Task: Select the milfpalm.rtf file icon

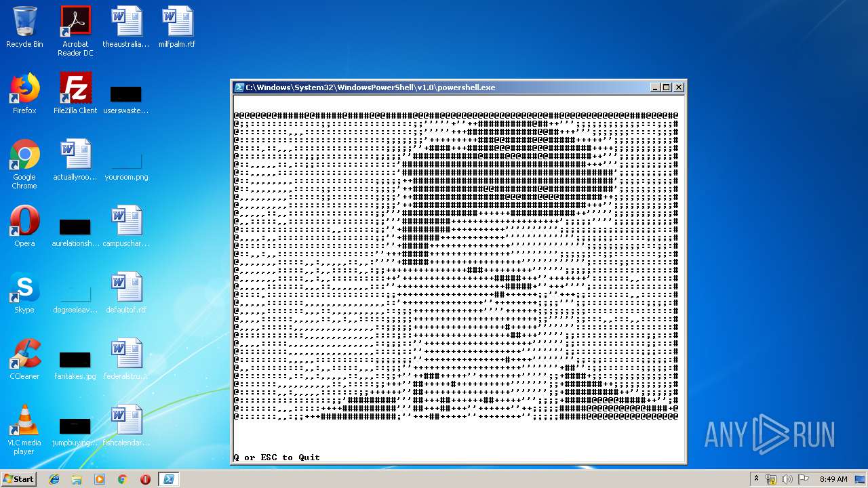Action: (x=177, y=27)
